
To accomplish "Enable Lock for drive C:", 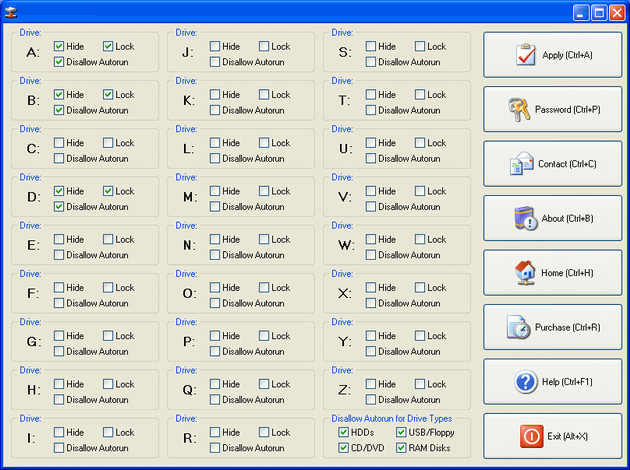I will coord(108,143).
